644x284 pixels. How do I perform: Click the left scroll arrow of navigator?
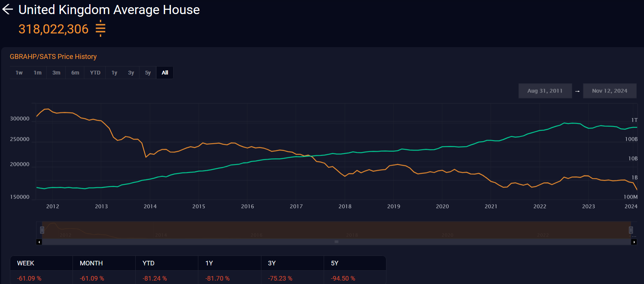[x=39, y=242]
